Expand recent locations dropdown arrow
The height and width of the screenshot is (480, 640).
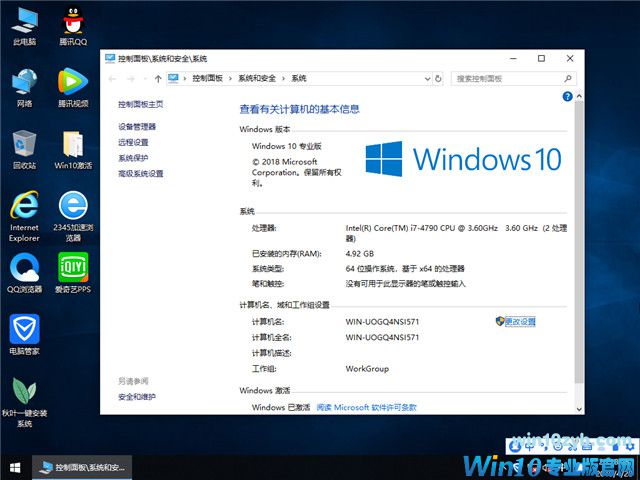coord(144,78)
